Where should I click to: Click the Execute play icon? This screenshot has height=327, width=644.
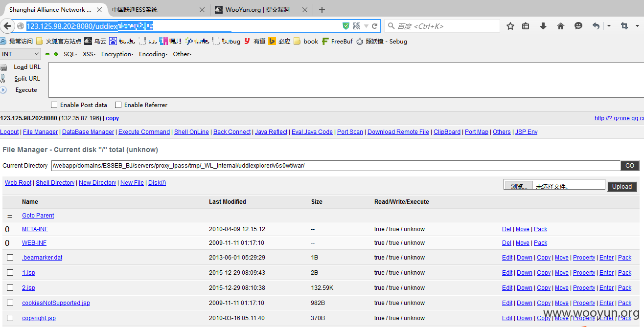coord(3,90)
